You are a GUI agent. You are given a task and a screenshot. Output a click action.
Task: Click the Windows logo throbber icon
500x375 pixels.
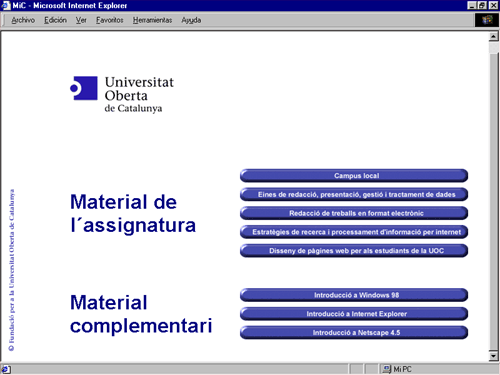(486, 20)
